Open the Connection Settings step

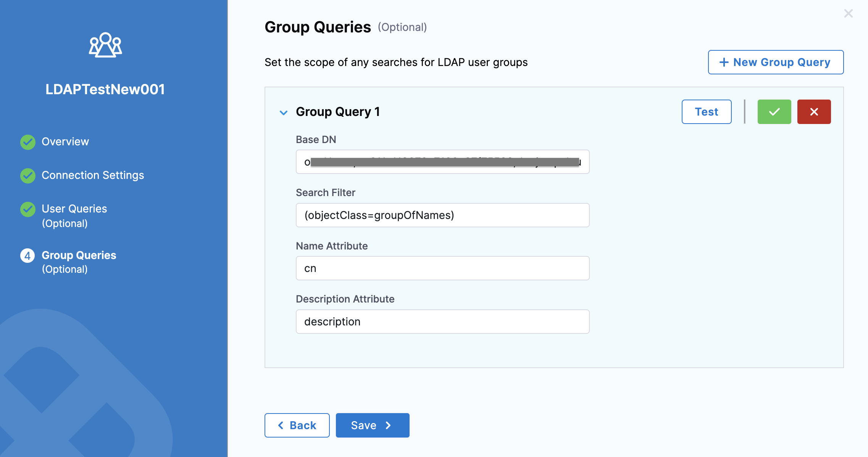click(93, 175)
